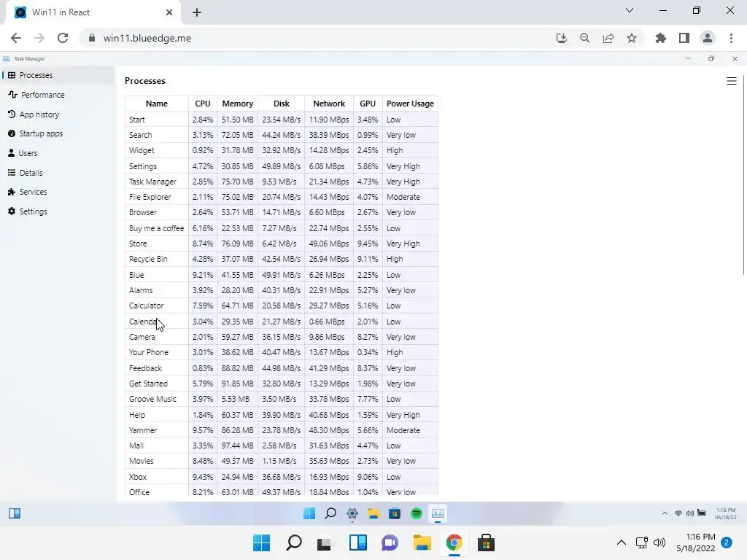
Task: Select the Groove Music process name
Action: pyautogui.click(x=152, y=399)
